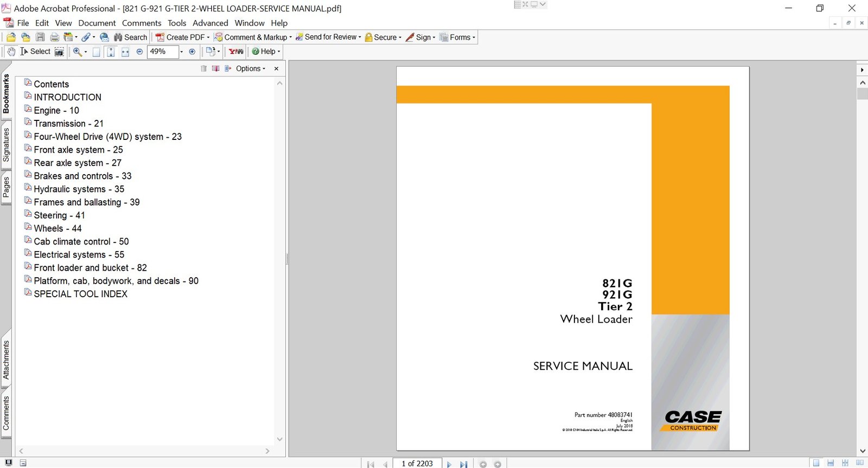Click the Search button
868x468 pixels.
[130, 37]
